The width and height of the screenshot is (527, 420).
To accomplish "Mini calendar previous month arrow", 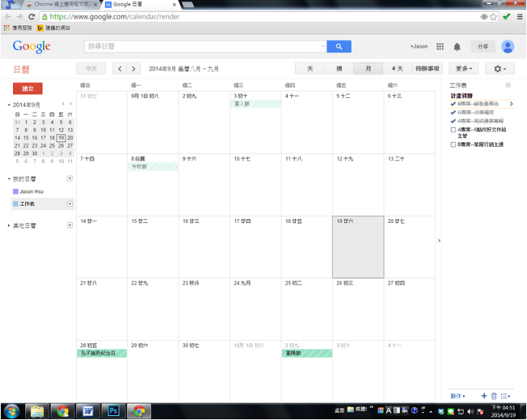I will pyautogui.click(x=63, y=104).
